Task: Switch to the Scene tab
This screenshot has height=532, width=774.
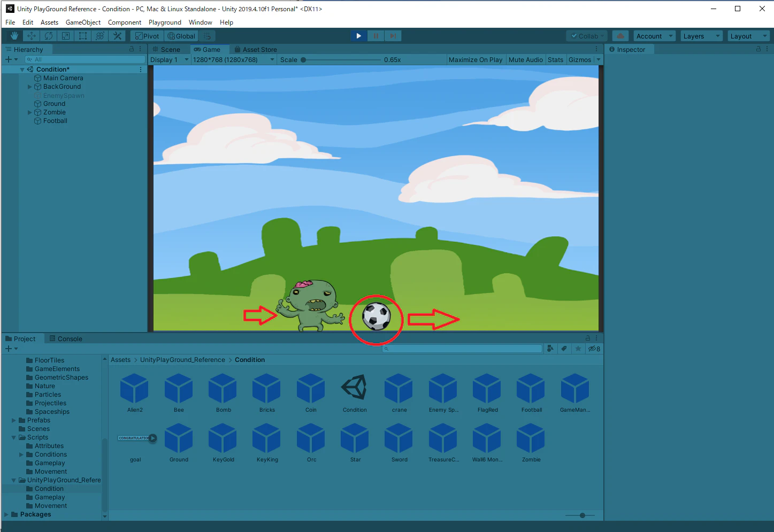Action: (x=166, y=49)
